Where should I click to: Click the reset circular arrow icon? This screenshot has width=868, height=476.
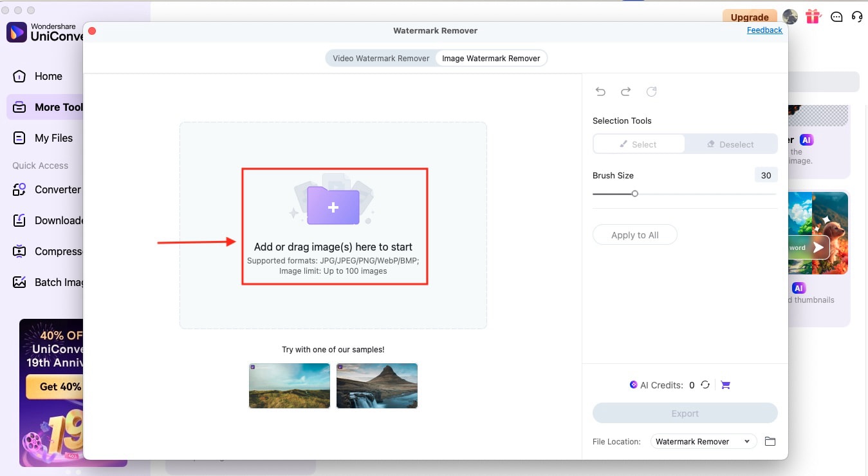pyautogui.click(x=651, y=91)
